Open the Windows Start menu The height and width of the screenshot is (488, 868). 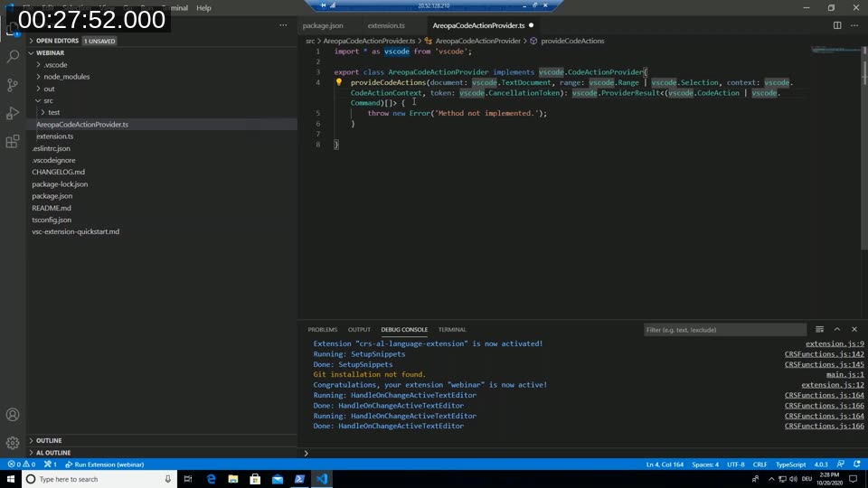pyautogui.click(x=11, y=479)
